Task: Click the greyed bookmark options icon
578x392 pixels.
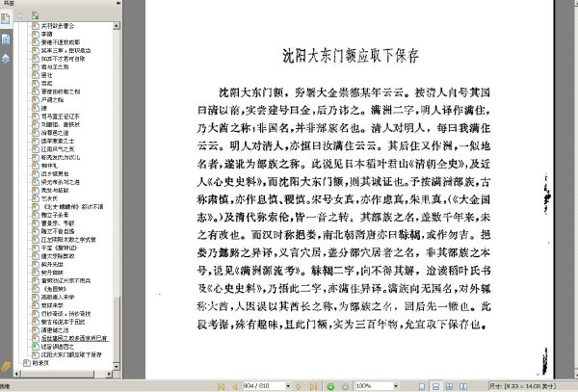Action: click(20, 15)
